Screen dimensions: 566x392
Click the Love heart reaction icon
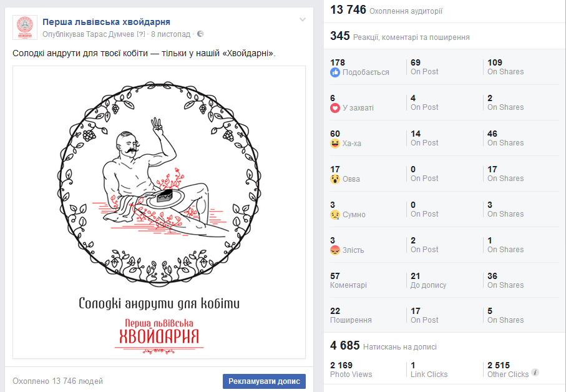click(x=335, y=108)
